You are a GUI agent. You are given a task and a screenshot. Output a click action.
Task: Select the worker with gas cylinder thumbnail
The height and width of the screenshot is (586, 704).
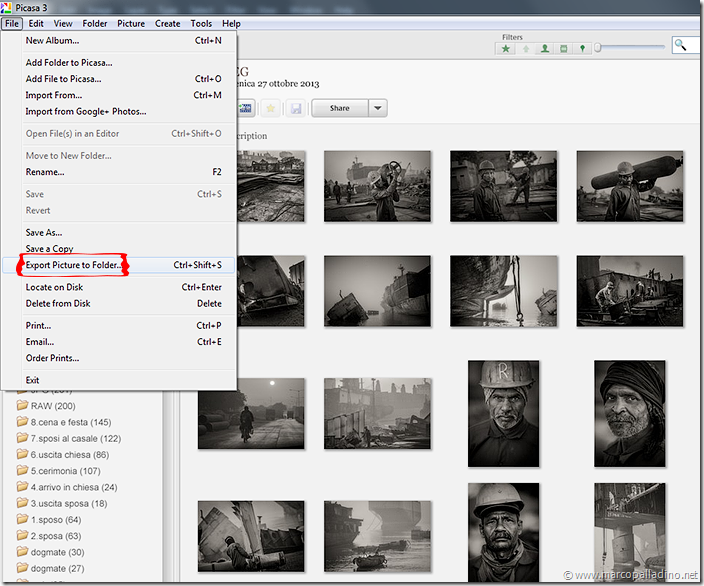tap(630, 185)
